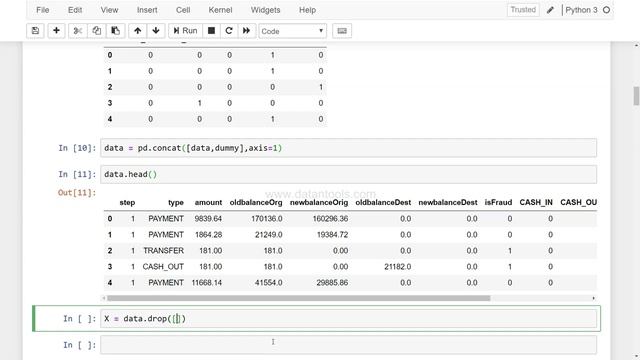
Task: Select the empty code cell at bottom
Action: pyautogui.click(x=349, y=345)
